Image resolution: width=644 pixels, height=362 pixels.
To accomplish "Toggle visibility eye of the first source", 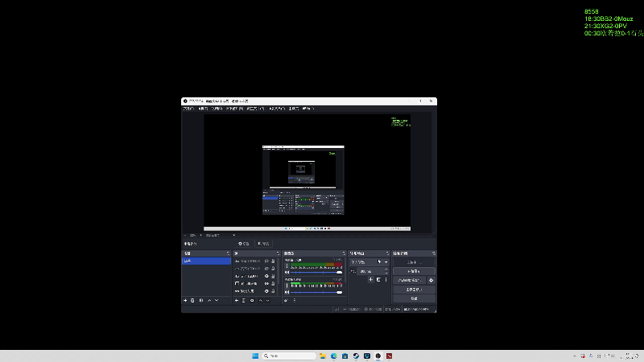I will pos(266,261).
